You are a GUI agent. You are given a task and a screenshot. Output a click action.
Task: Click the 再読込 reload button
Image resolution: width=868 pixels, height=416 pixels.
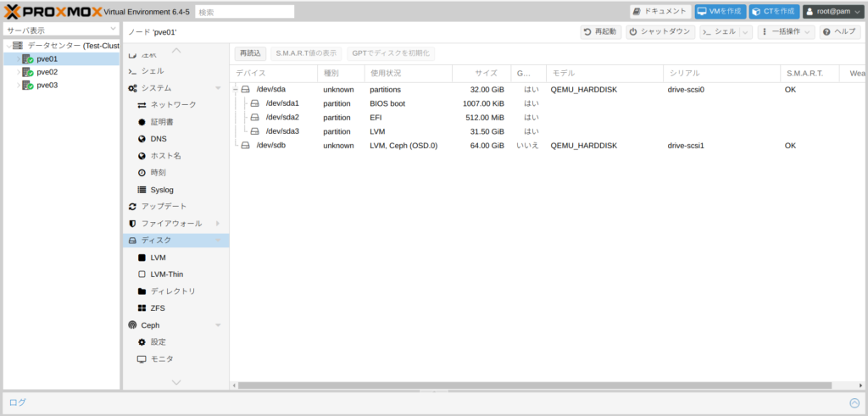(250, 53)
